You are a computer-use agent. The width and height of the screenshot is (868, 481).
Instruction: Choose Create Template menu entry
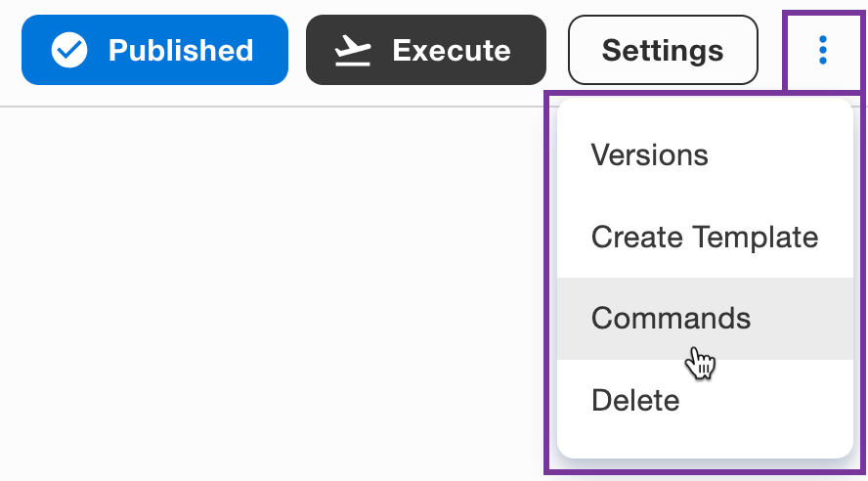pos(705,237)
